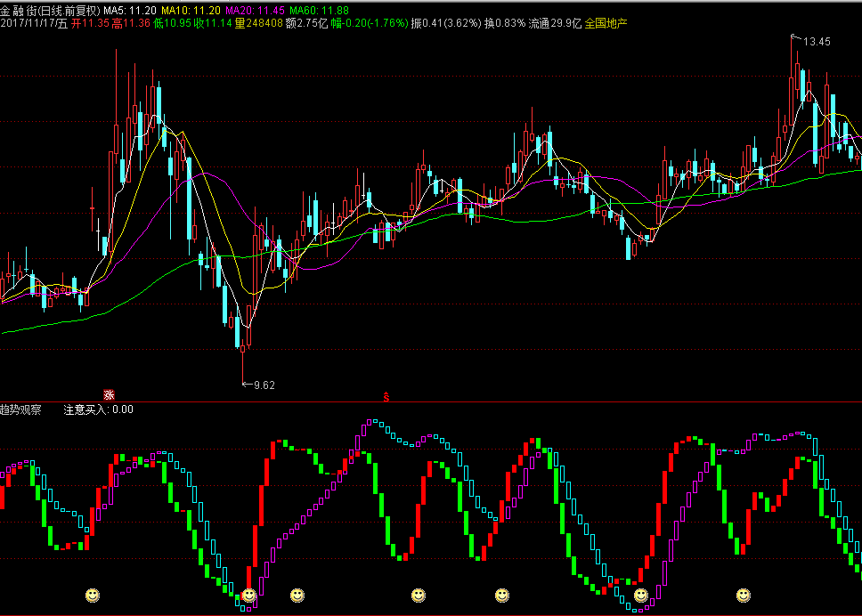Click the MA60: 11.88 label
The image size is (862, 616).
pos(319,11)
